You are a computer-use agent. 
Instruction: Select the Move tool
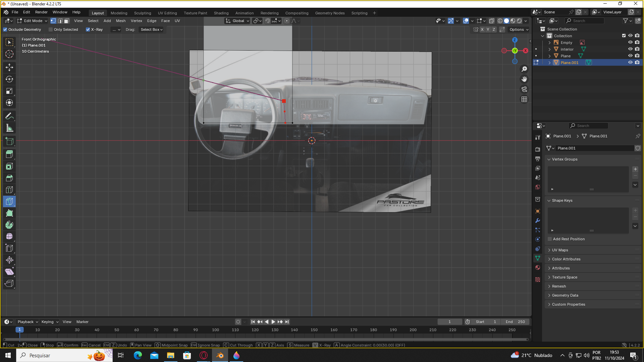[9, 67]
